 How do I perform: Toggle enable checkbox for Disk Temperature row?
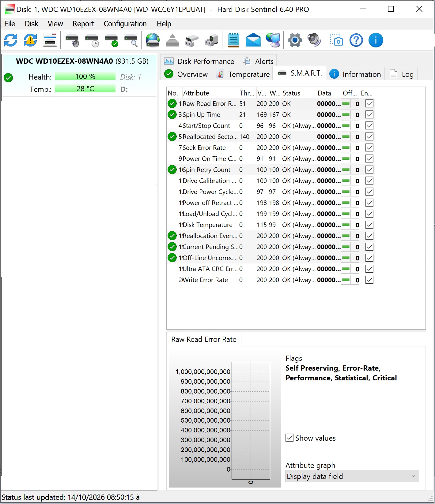pos(369,225)
